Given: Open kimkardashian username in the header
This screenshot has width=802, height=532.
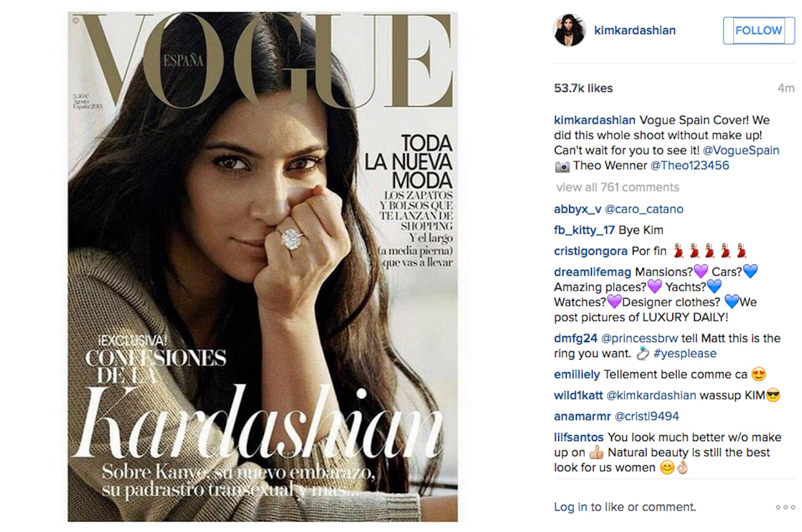Looking at the screenshot, I should click(634, 30).
